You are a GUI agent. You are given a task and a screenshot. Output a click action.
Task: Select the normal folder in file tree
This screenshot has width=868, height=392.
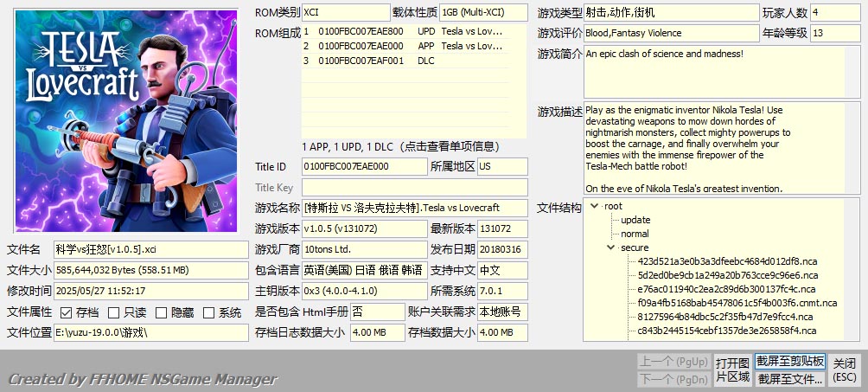[635, 234]
